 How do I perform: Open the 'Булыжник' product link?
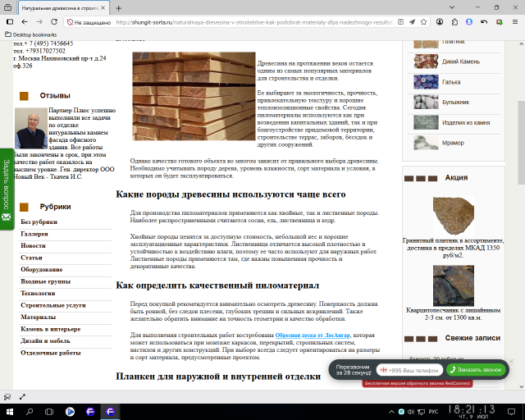[456, 103]
